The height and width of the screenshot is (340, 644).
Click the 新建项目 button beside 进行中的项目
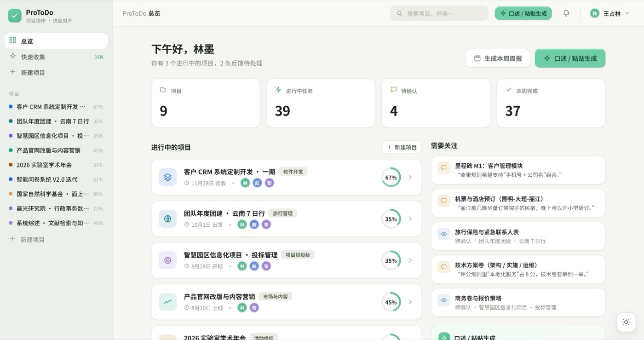coord(402,147)
